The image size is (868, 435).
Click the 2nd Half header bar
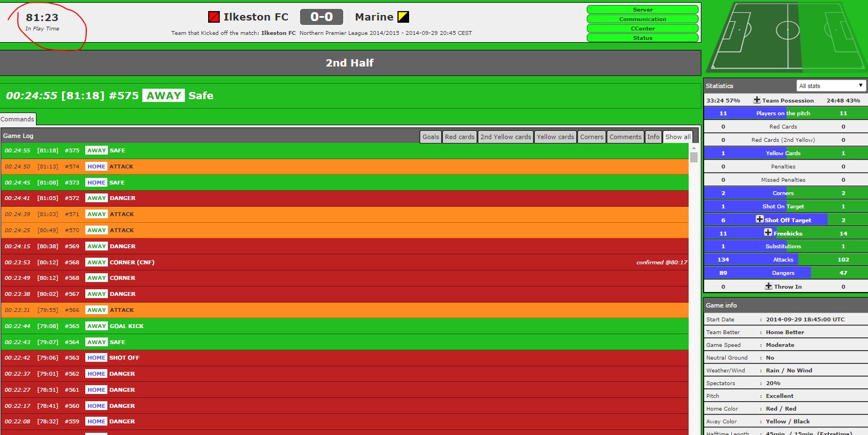coord(350,63)
